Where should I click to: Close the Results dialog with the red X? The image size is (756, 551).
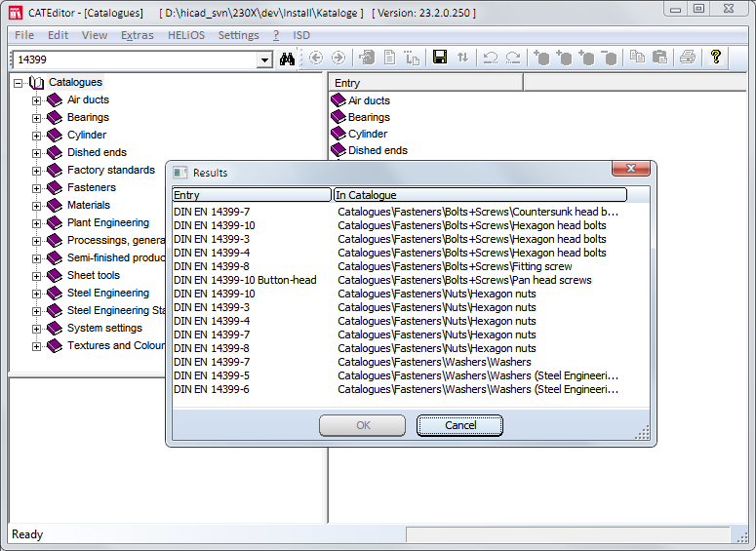pos(630,169)
